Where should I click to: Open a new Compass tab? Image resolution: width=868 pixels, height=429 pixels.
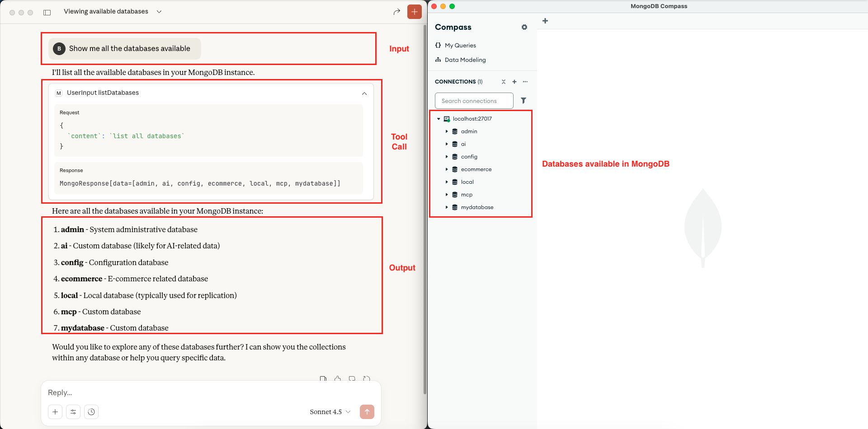click(x=545, y=21)
